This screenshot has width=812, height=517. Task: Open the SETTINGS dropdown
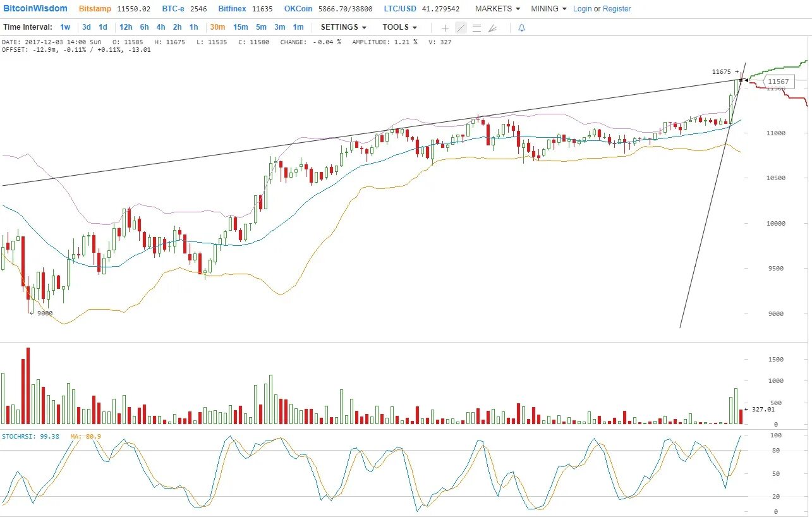[x=343, y=27]
